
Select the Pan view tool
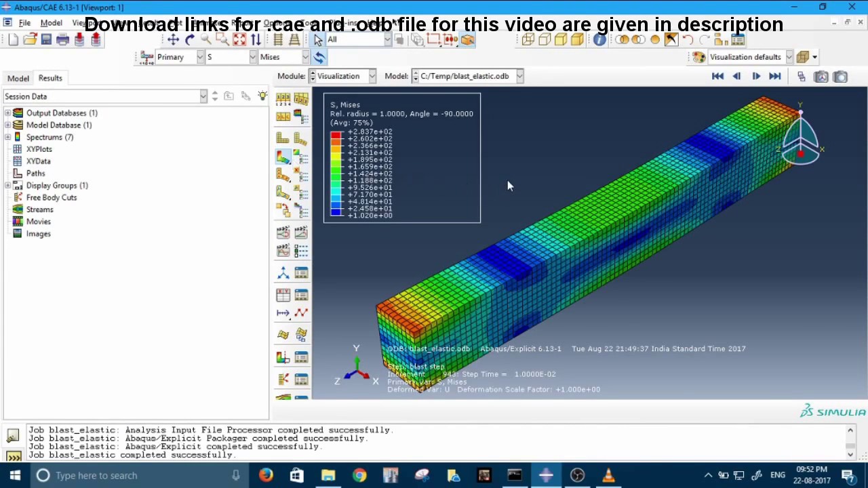click(x=174, y=40)
